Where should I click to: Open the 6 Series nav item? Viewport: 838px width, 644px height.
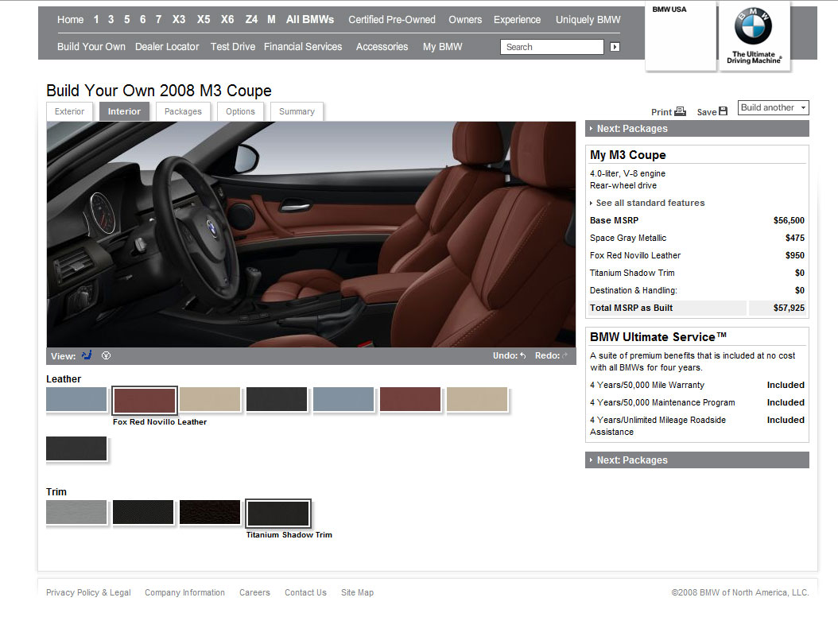coord(142,20)
